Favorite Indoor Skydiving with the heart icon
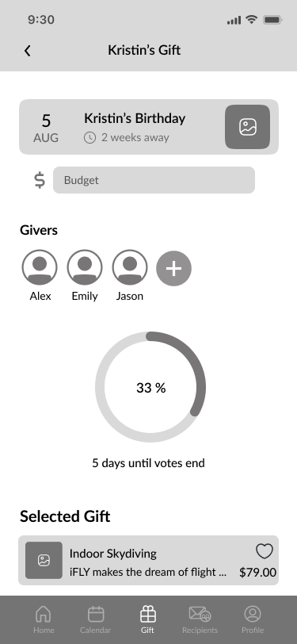This screenshot has height=644, width=297. click(x=265, y=551)
